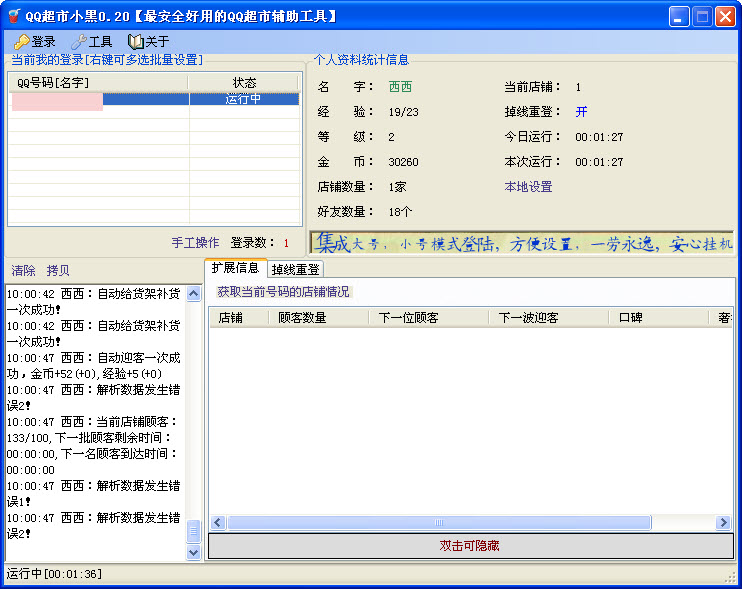Click the scrolling banner about 大号小号模式
The height and width of the screenshot is (589, 742).
(x=522, y=243)
